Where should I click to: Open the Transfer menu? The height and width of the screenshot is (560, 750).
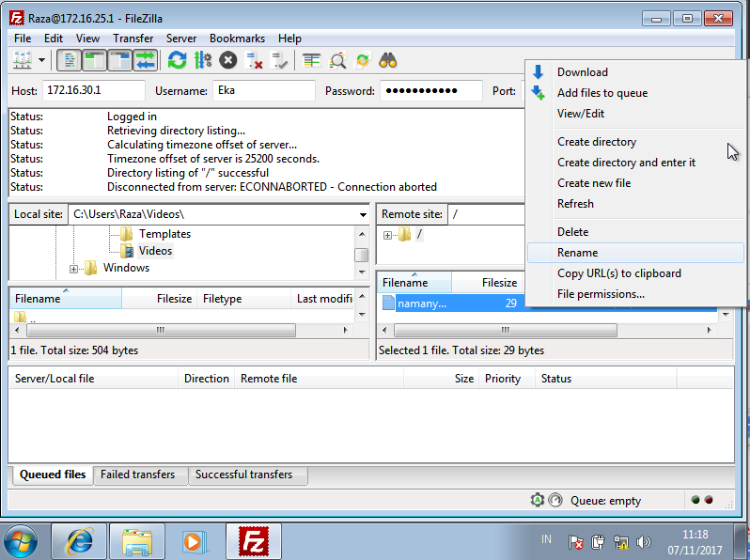coord(133,39)
